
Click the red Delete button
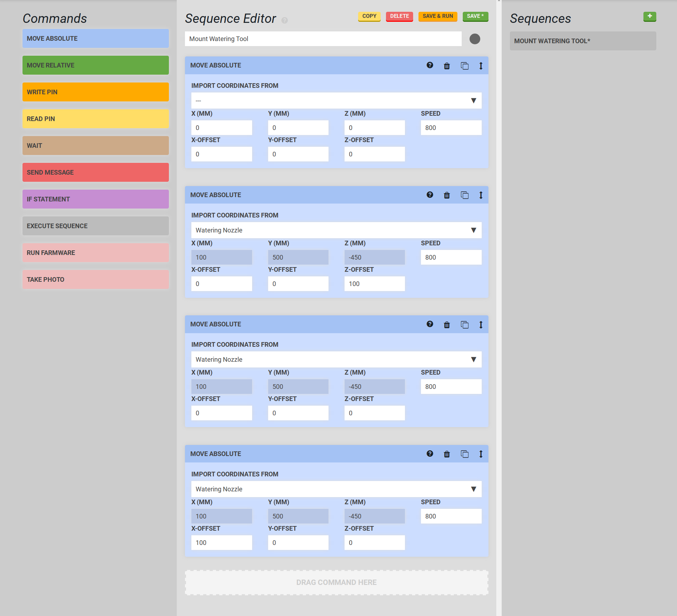399,16
